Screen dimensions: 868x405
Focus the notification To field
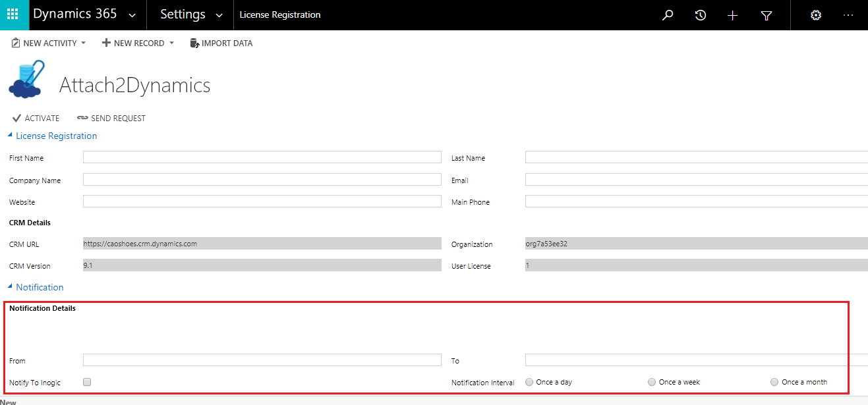(697, 360)
